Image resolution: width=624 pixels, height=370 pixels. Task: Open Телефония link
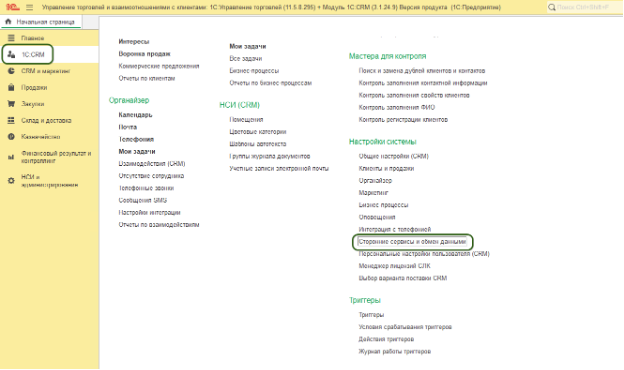click(x=136, y=139)
